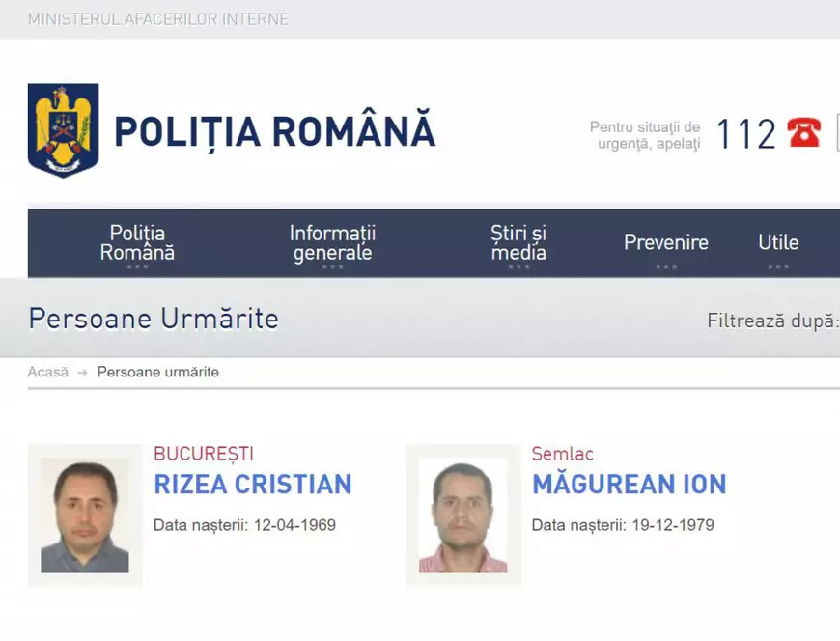Click the MINISTERUL AFACERILOR INTERNE link
Screen dimensions: 840x641
(x=160, y=18)
